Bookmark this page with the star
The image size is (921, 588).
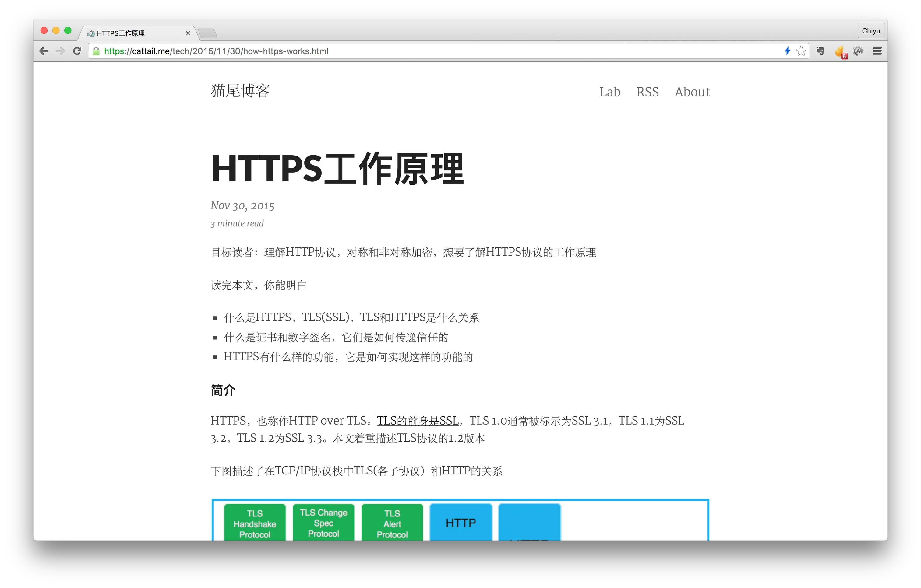[801, 51]
